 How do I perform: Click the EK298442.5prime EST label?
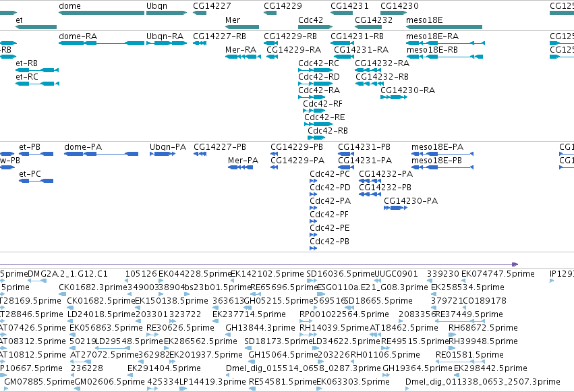click(x=490, y=368)
